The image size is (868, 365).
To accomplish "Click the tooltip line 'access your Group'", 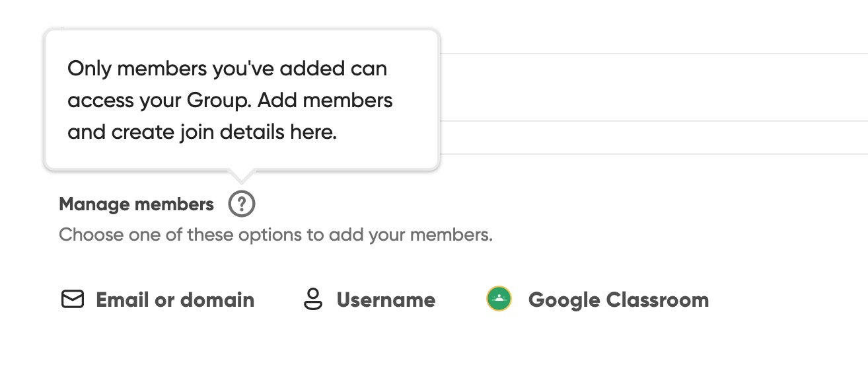I will click(230, 101).
